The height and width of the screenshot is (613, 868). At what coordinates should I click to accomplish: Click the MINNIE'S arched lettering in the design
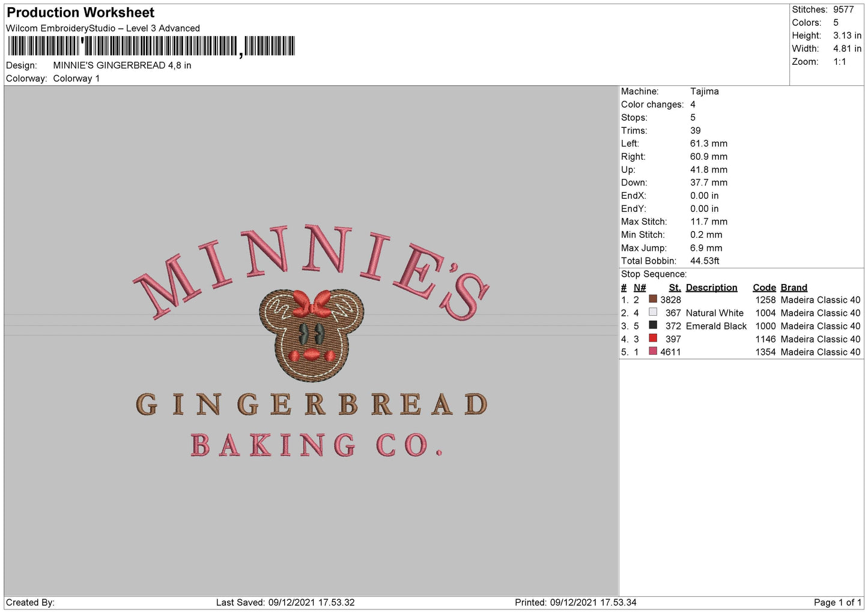[x=311, y=271]
